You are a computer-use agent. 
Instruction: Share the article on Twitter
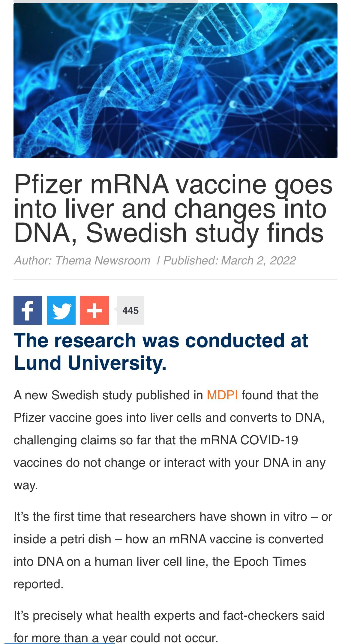tap(61, 310)
